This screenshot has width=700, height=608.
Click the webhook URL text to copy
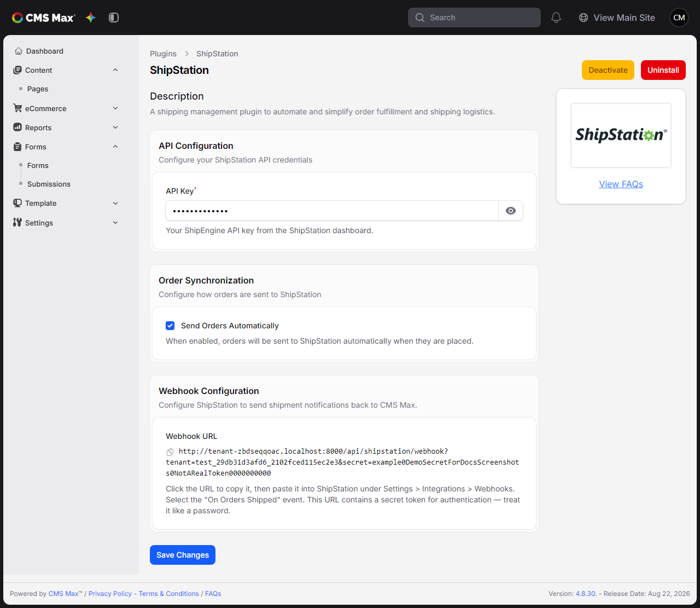[x=342, y=462]
